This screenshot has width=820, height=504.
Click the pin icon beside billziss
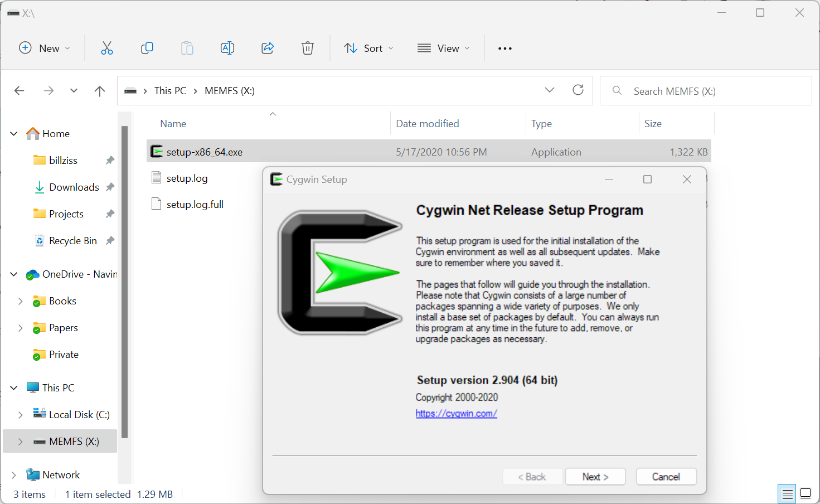(110, 161)
